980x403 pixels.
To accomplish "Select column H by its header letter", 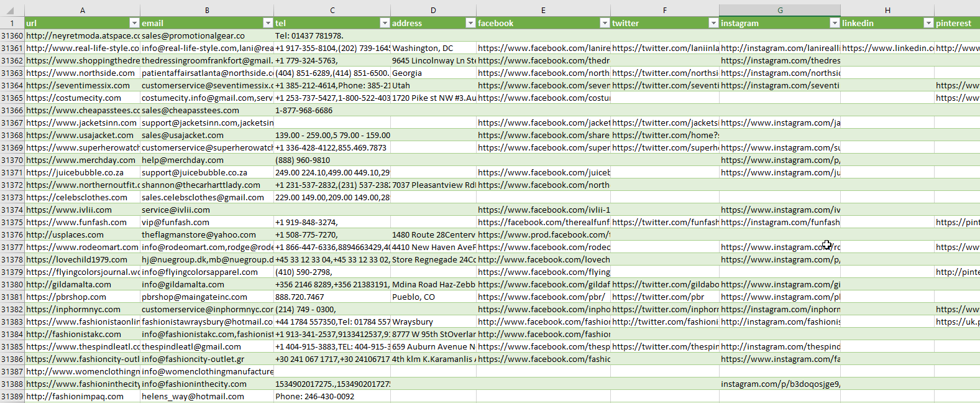I will click(x=887, y=11).
